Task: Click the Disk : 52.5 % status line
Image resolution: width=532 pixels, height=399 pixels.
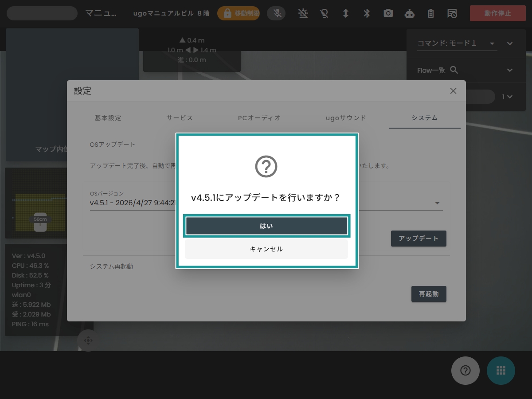Action: pyautogui.click(x=30, y=275)
